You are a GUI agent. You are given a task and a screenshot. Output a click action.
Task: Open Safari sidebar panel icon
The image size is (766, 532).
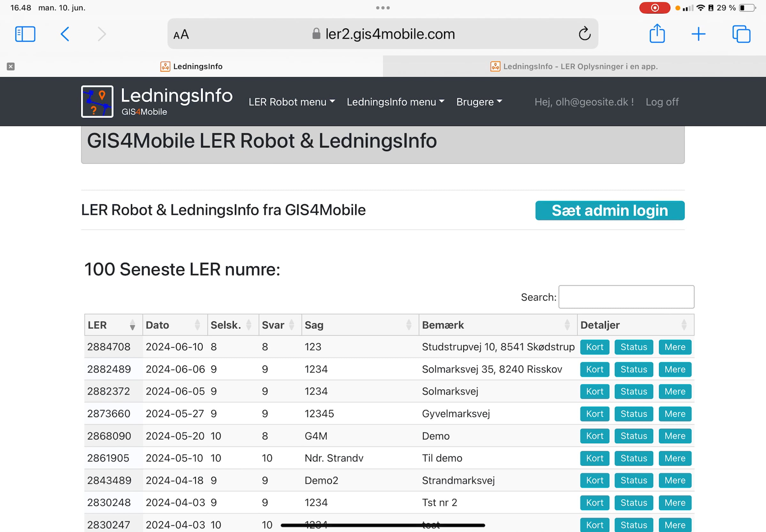(x=25, y=34)
